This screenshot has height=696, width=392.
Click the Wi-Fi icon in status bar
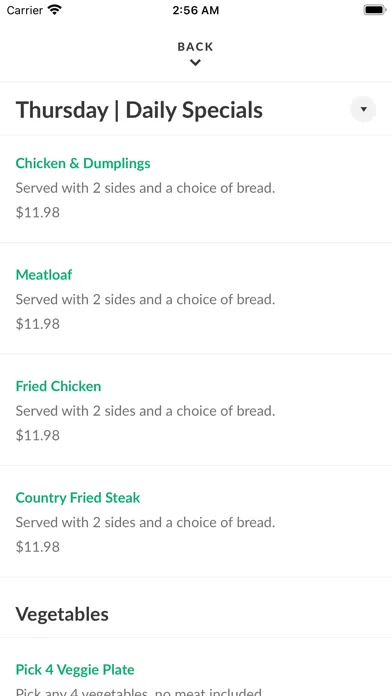coord(55,10)
